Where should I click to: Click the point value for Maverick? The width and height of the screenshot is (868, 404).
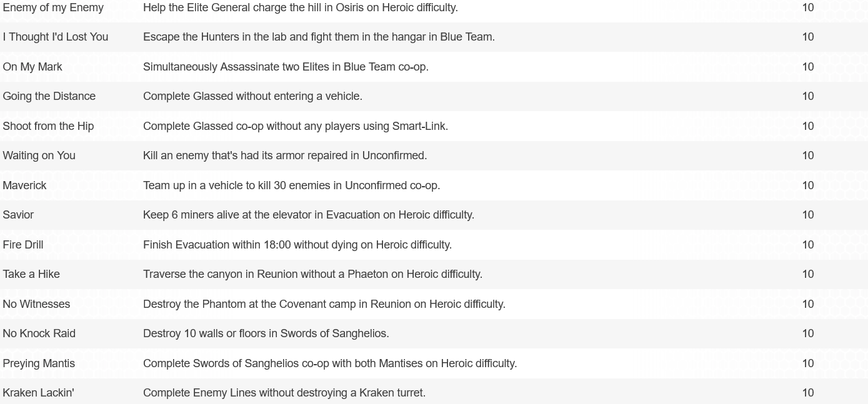click(808, 185)
